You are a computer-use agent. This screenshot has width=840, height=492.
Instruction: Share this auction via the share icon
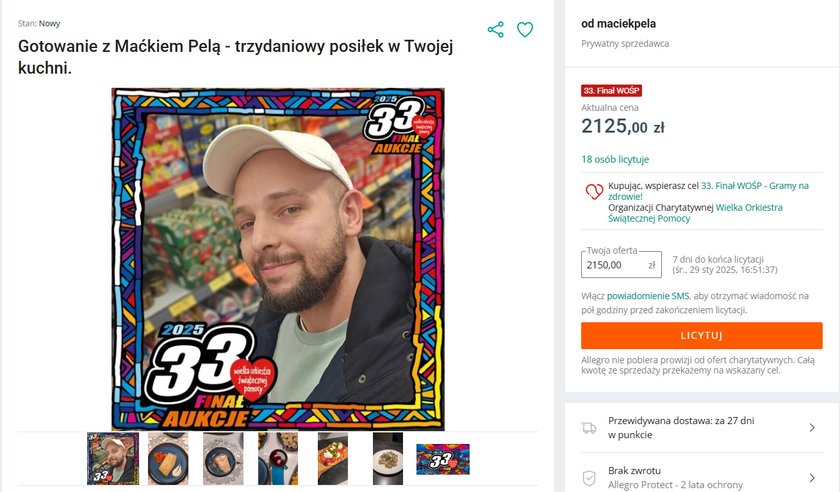496,29
